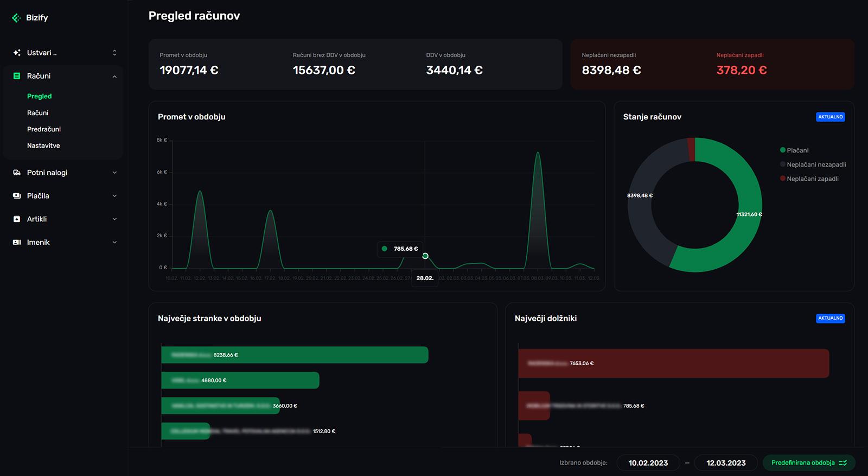Open the Predračuni submenu item

[44, 129]
